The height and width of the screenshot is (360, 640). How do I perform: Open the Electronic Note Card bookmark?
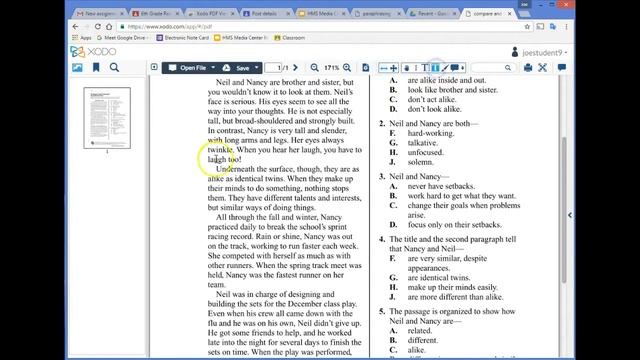(x=182, y=38)
